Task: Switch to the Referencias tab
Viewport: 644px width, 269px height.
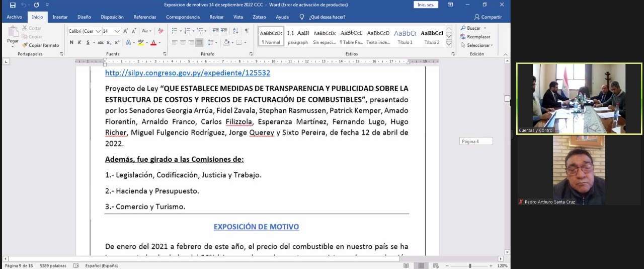Action: pyautogui.click(x=145, y=17)
